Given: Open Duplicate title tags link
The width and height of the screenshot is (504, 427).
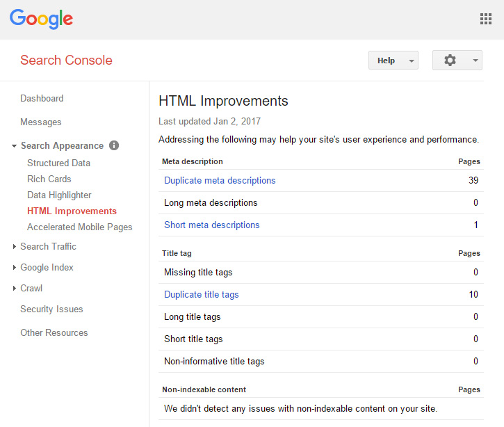Looking at the screenshot, I should point(202,295).
